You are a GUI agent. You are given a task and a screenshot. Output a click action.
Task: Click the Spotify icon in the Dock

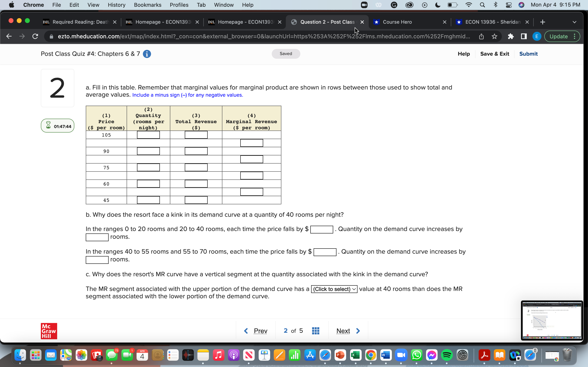click(447, 355)
